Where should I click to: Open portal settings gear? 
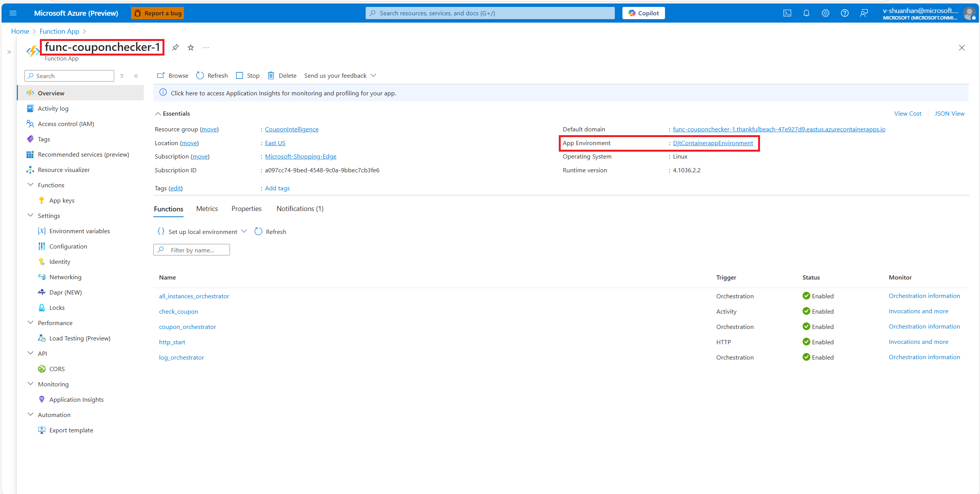825,13
